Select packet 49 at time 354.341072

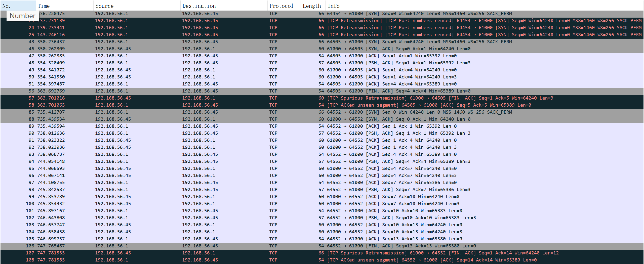click(x=322, y=70)
